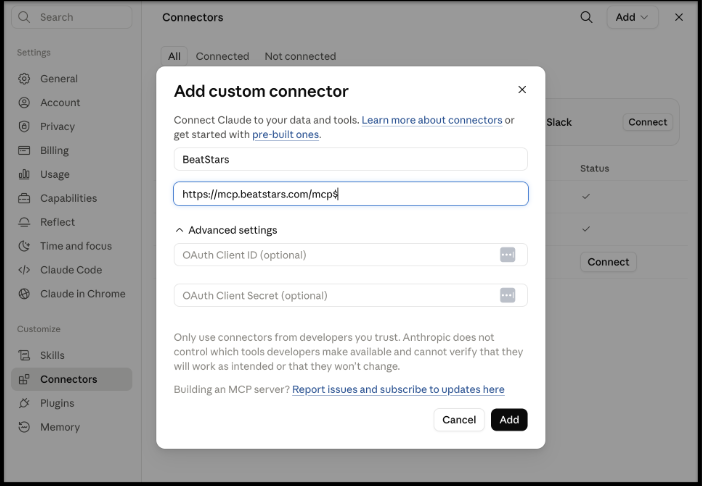
Task: Open the Claude Code brackets icon
Action: 24,270
